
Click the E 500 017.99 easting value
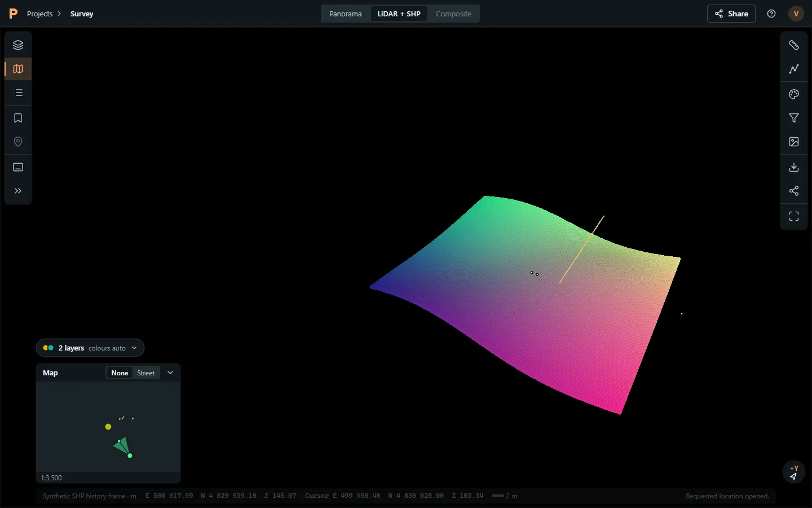169,496
